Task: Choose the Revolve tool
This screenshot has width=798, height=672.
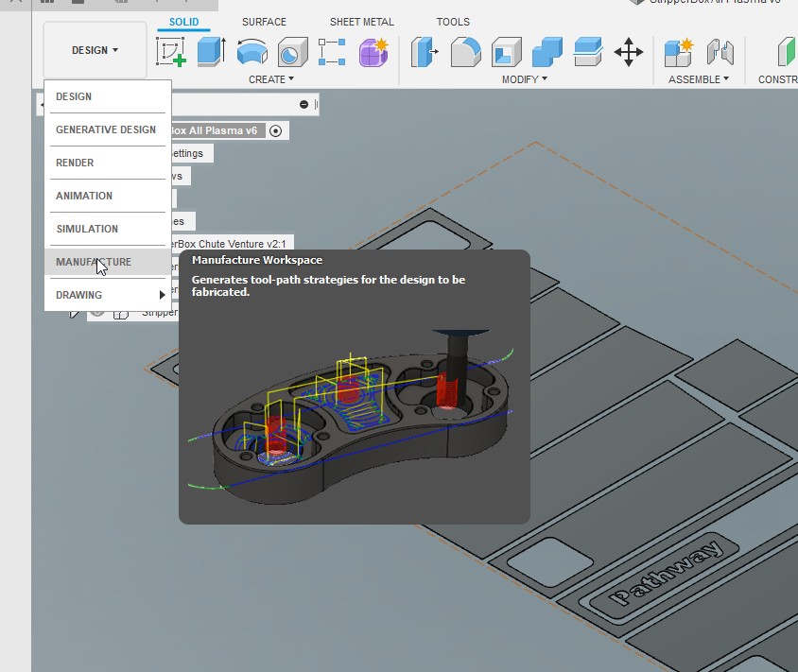Action: click(252, 51)
